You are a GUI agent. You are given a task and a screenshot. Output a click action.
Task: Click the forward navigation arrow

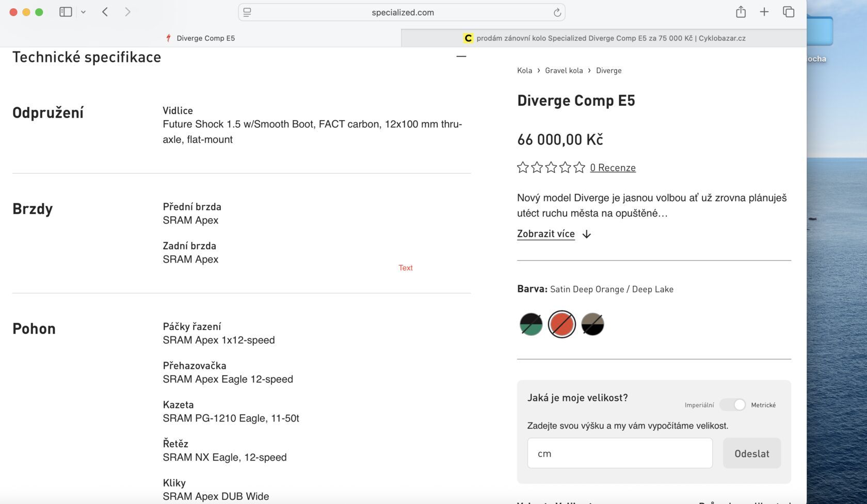coord(127,12)
